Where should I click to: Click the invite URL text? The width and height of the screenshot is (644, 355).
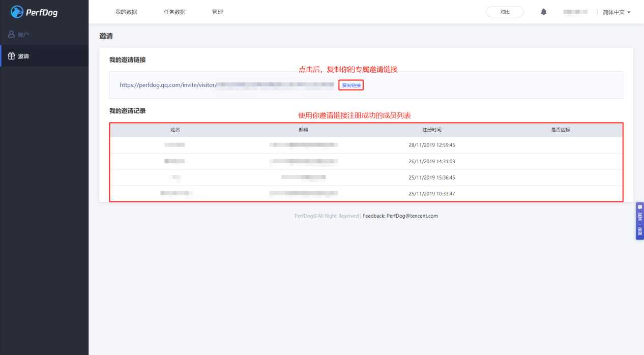coord(227,85)
